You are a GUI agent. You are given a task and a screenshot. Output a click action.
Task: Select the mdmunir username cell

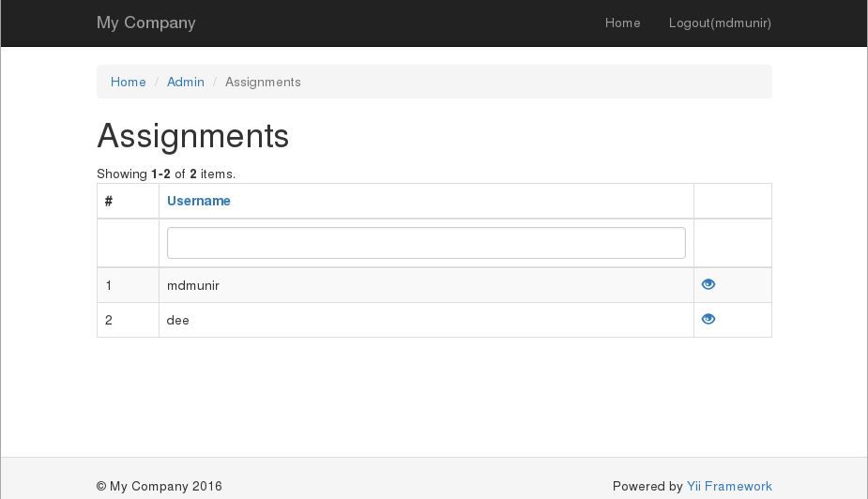[193, 285]
